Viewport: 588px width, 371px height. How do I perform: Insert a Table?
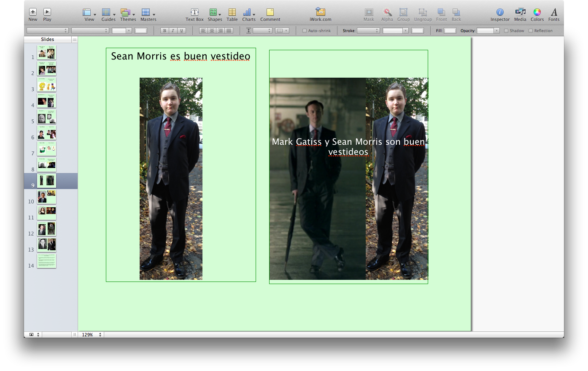[x=232, y=12]
